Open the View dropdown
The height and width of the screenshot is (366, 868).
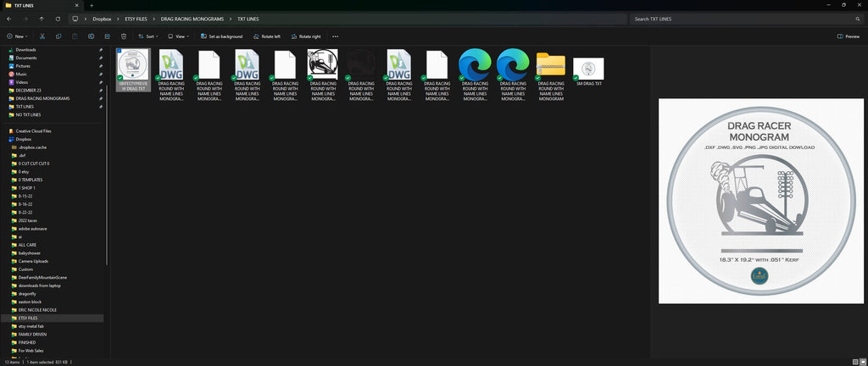tap(178, 36)
